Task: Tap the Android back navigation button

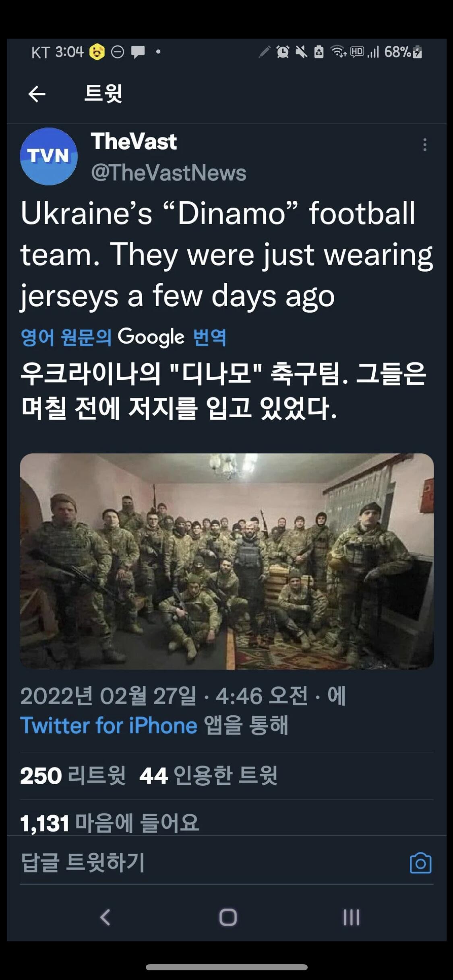Action: click(x=105, y=917)
